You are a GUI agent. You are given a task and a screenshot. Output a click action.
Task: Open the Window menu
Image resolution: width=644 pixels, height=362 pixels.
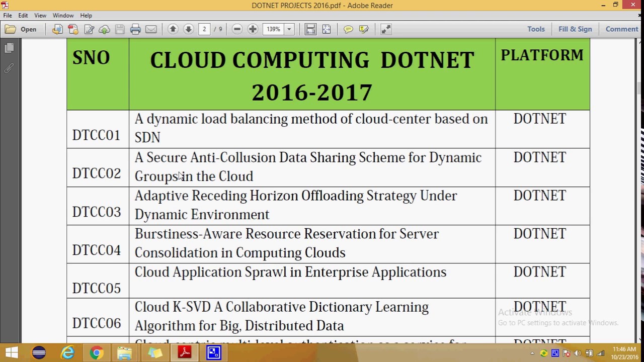[63, 16]
